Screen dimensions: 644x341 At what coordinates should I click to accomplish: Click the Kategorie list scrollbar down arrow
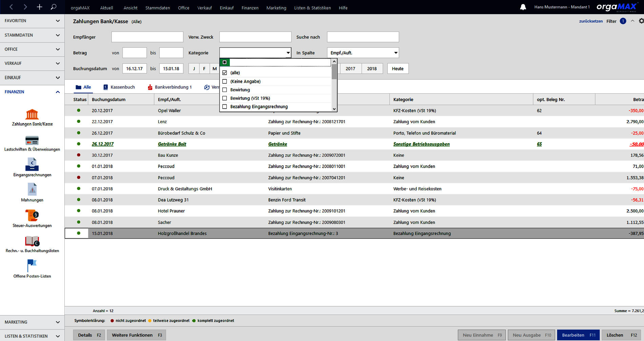(x=334, y=109)
